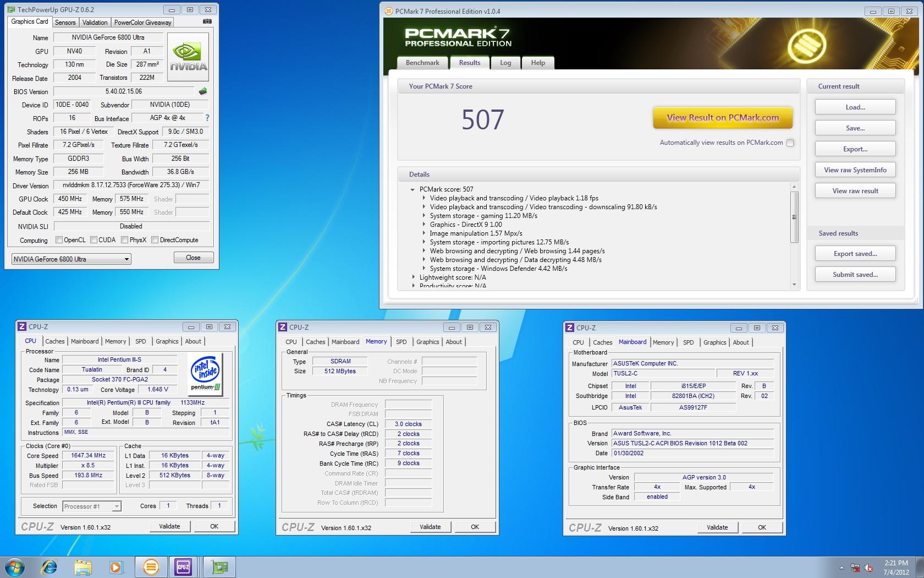Screen dimensions: 924x578
Task: Click the network tray icon
Action: pos(855,568)
